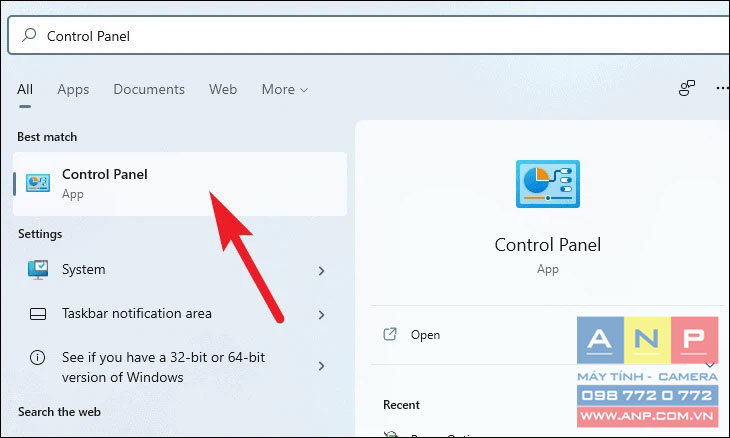Click the Control Panel title in preview

548,245
